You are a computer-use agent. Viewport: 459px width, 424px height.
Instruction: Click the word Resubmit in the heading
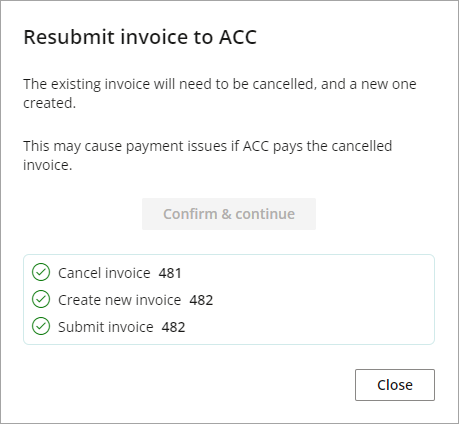(69, 37)
